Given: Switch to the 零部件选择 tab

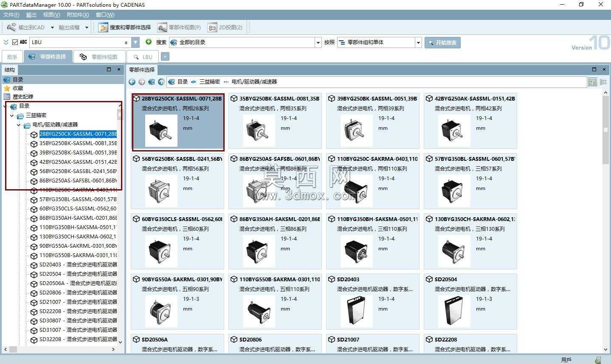Looking at the screenshot, I should click(x=48, y=56).
